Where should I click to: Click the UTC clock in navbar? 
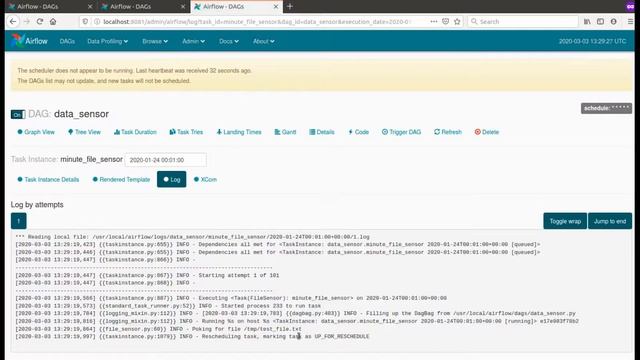tap(592, 41)
